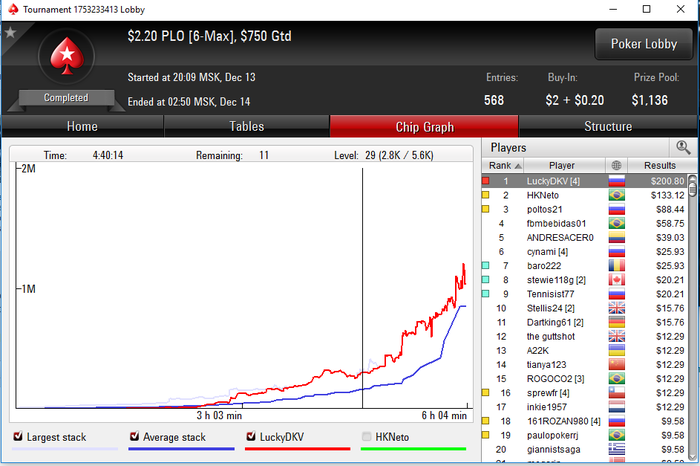The height and width of the screenshot is (466, 700).
Task: Click the 568 entries value
Action: click(x=494, y=100)
